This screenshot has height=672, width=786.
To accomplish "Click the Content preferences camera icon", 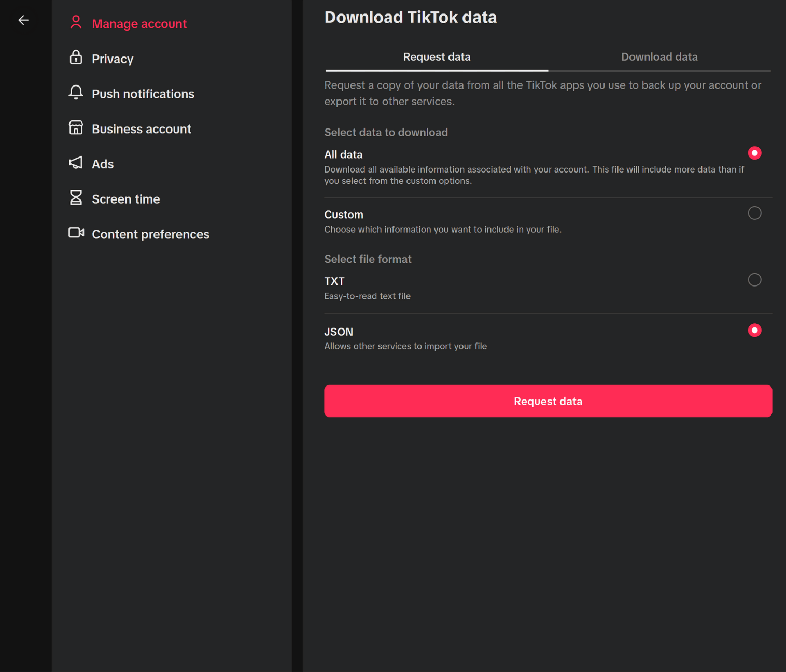I will click(76, 233).
